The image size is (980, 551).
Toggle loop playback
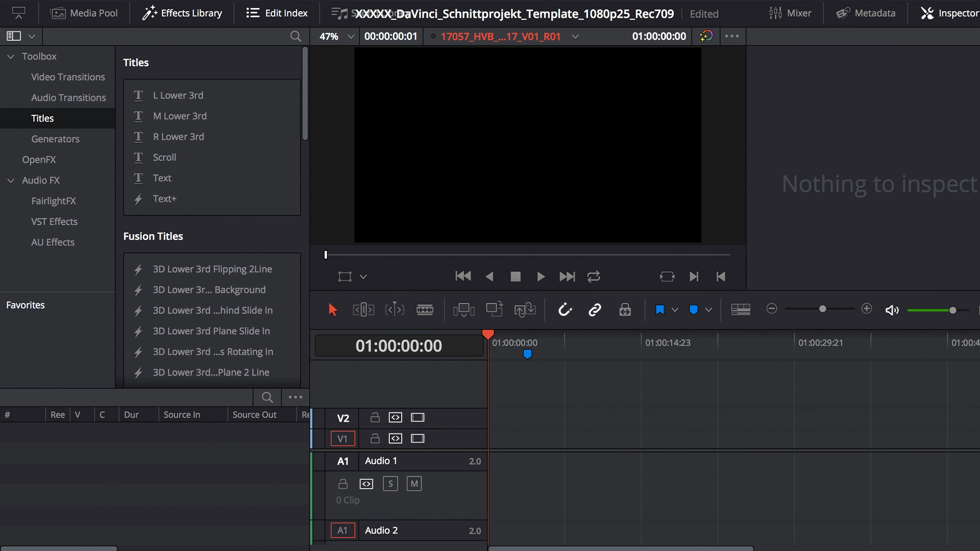click(594, 276)
